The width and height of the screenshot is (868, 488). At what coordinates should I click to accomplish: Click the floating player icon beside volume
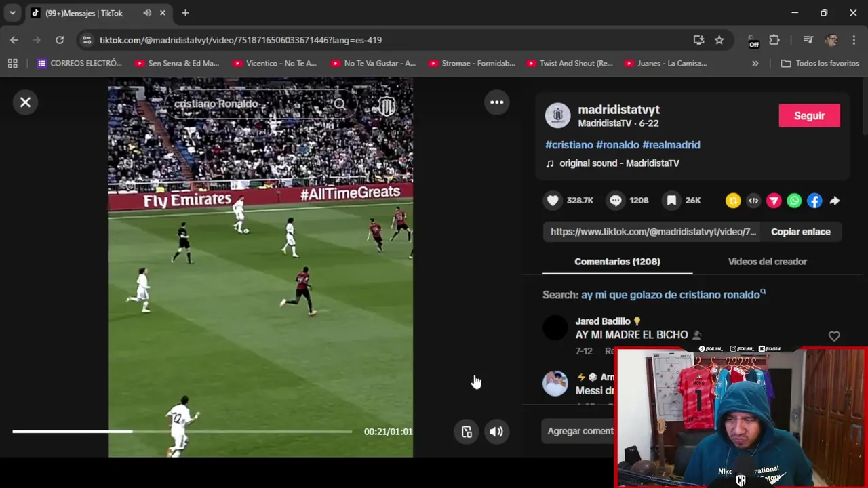pyautogui.click(x=467, y=432)
